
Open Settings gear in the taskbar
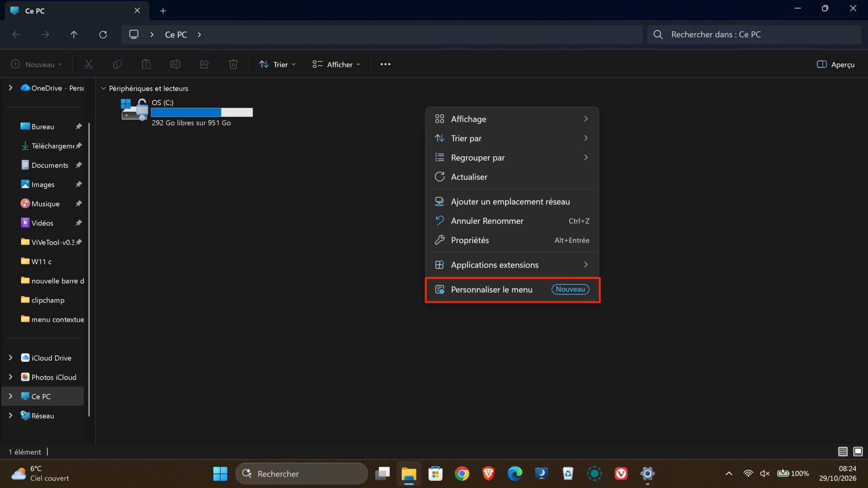[647, 474]
